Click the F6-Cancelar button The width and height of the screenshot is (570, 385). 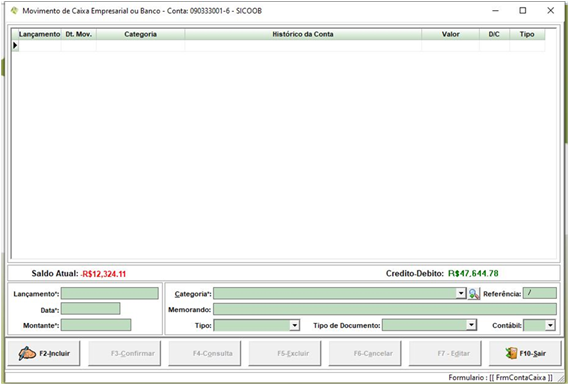[365, 353]
